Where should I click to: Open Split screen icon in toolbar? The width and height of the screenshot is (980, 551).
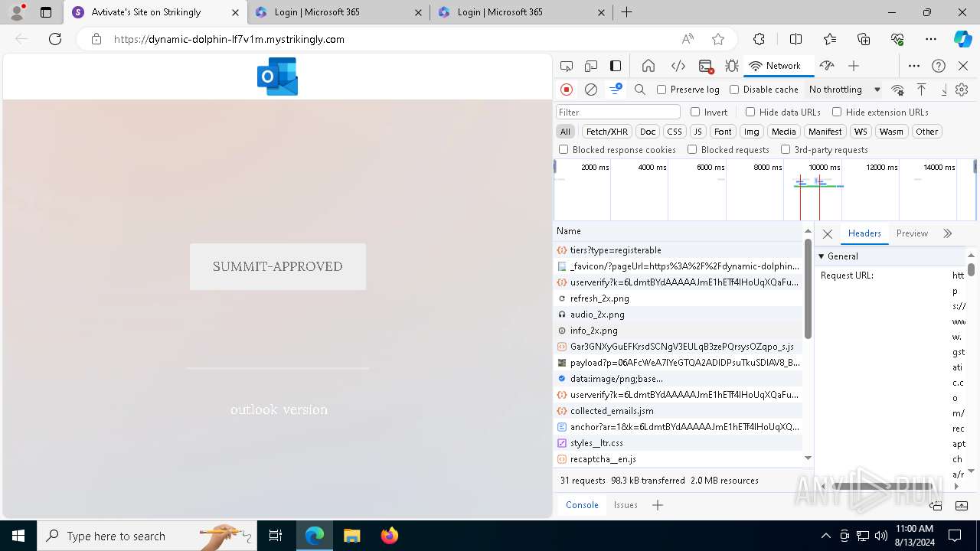795,39
